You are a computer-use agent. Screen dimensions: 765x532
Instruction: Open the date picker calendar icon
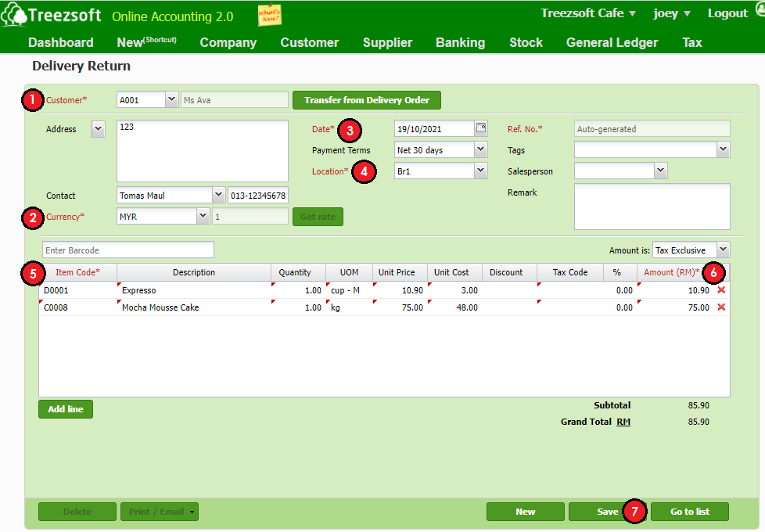[481, 128]
